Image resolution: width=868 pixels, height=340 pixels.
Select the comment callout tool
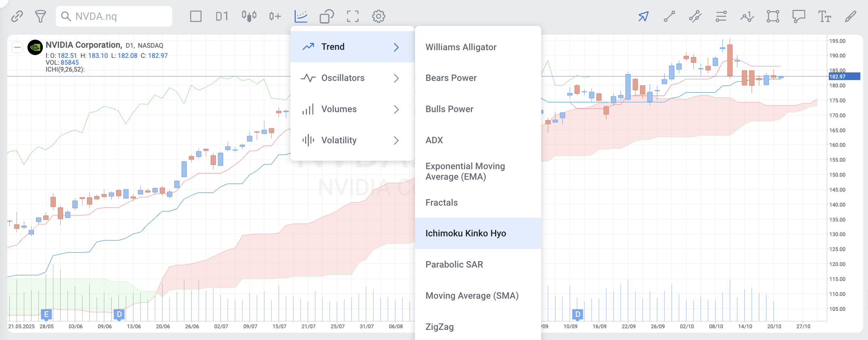click(799, 17)
